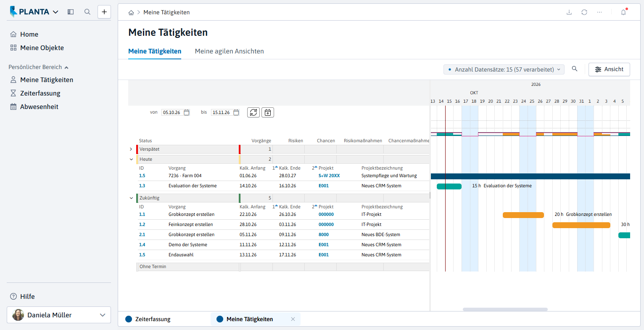This screenshot has width=644, height=330.
Task: Go to Home in the sidebar navigation
Action: (24, 34)
